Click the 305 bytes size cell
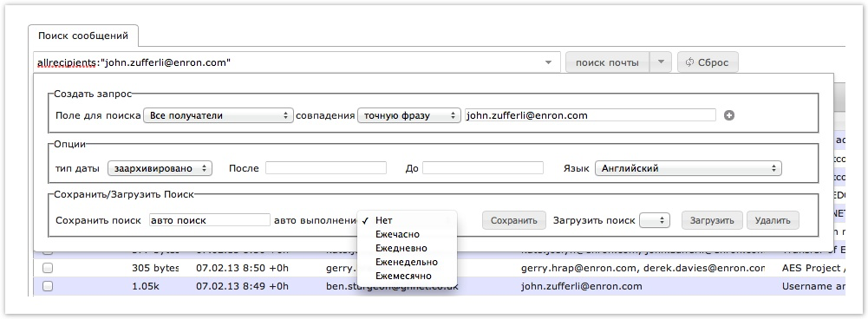This screenshot has height=319, width=868. pyautogui.click(x=155, y=268)
